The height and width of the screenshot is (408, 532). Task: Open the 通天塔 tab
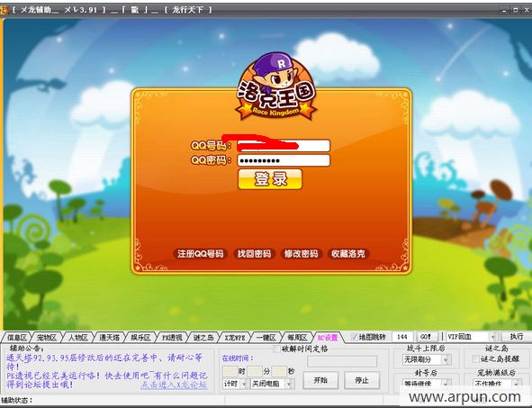109,338
